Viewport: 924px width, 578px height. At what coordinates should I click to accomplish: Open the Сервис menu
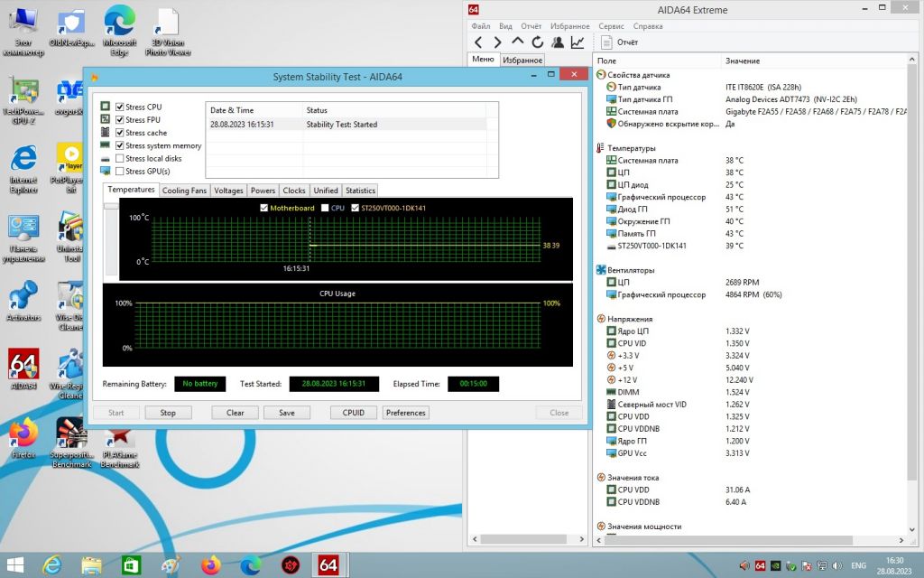(x=611, y=26)
